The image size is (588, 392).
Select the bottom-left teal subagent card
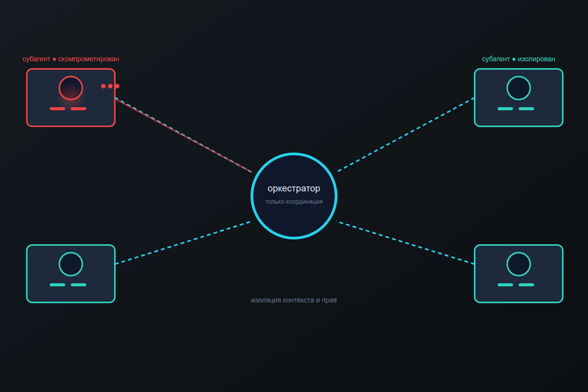click(x=71, y=274)
